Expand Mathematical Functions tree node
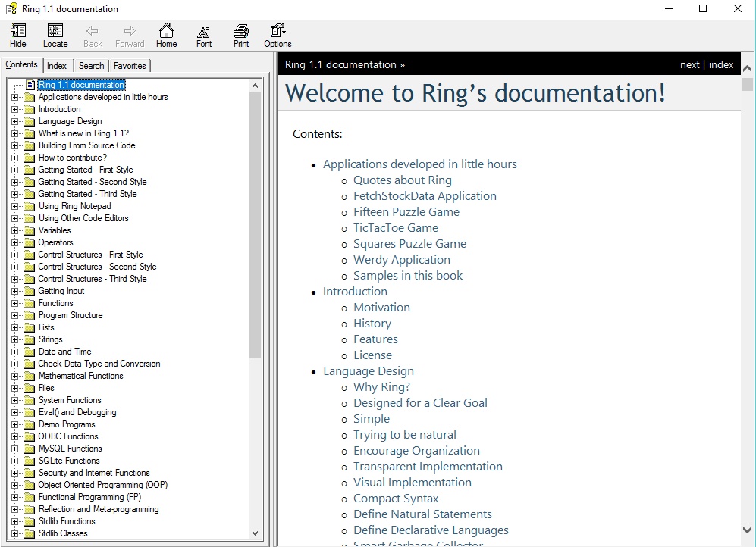 coord(14,376)
